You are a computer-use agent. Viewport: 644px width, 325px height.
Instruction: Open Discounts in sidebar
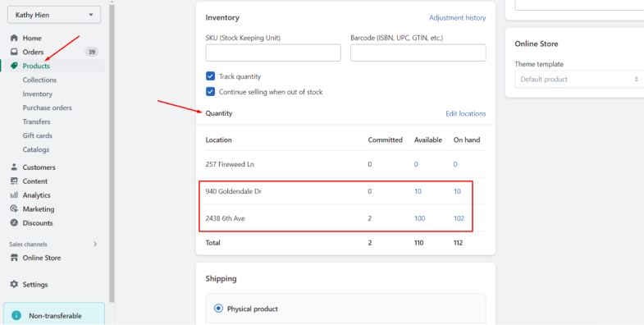tap(38, 223)
